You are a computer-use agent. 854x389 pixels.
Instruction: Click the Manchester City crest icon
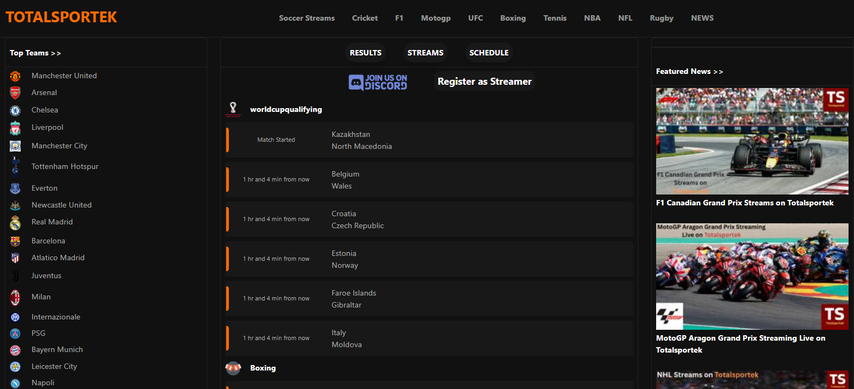pyautogui.click(x=15, y=146)
